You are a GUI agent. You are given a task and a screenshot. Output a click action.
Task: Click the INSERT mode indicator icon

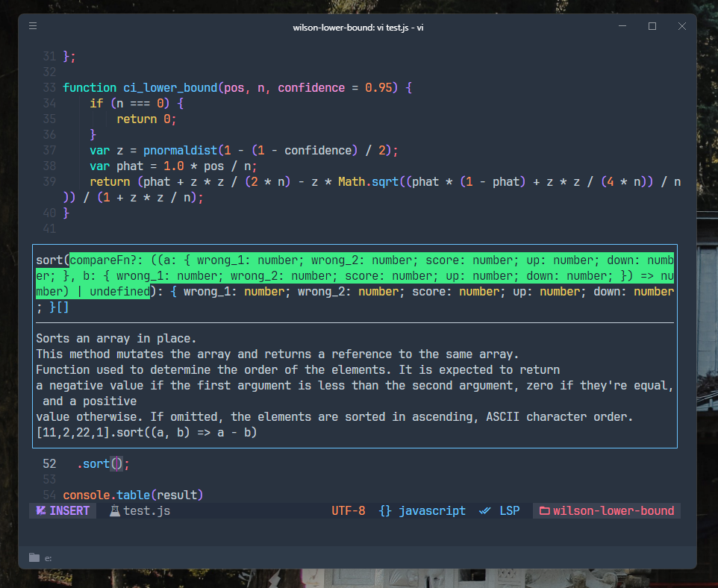[42, 511]
